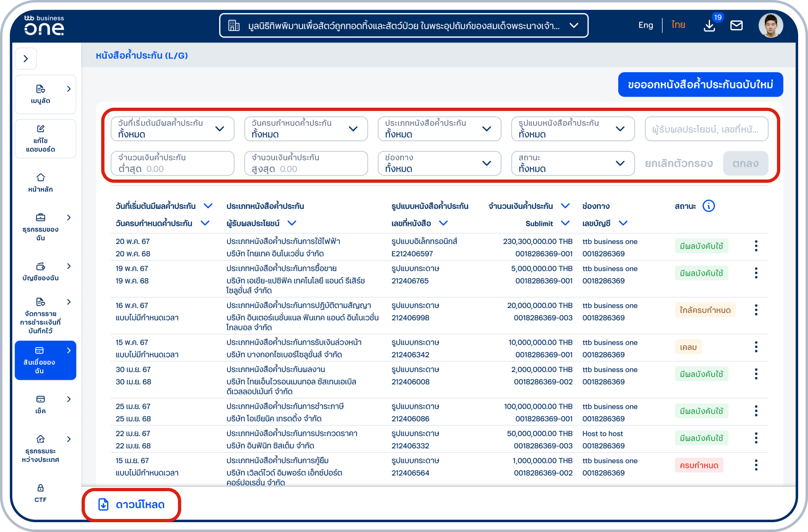The height and width of the screenshot is (532, 808).
Task: Switch language to Eng
Action: [646, 25]
